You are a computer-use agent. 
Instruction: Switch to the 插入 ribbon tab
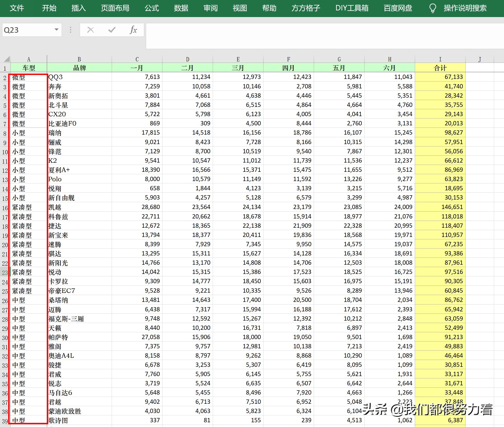[78, 8]
